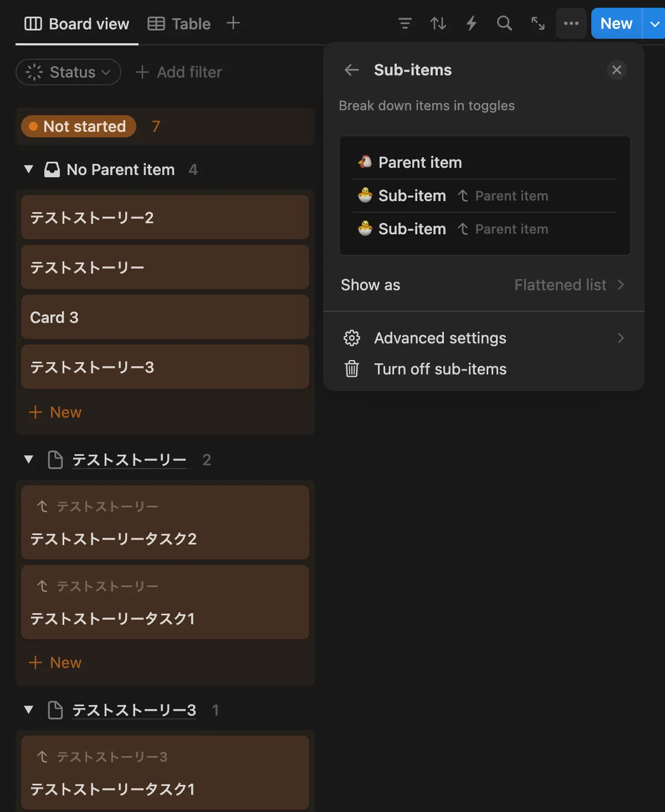Open the filter icon in toolbar
Image resolution: width=665 pixels, height=812 pixels.
pos(405,23)
